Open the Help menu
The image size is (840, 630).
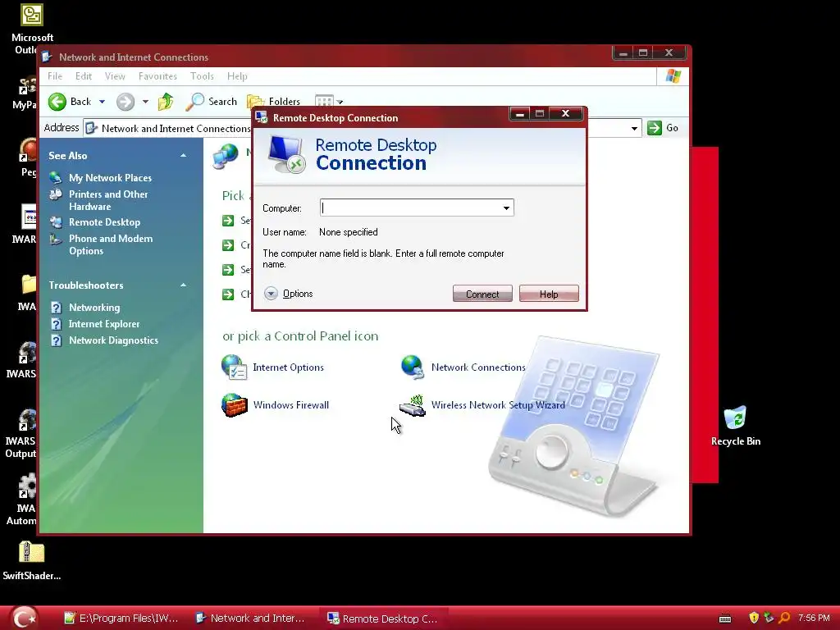pos(237,76)
